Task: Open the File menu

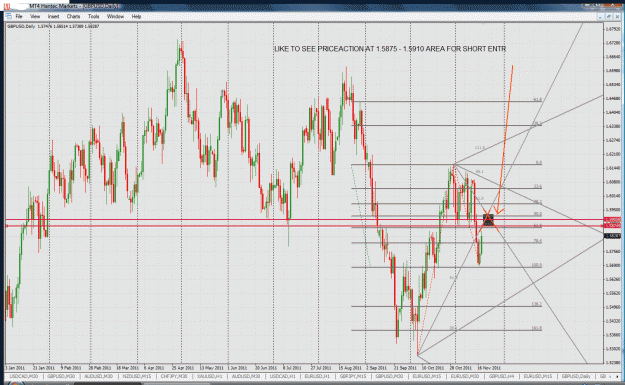Action: [x=19, y=16]
